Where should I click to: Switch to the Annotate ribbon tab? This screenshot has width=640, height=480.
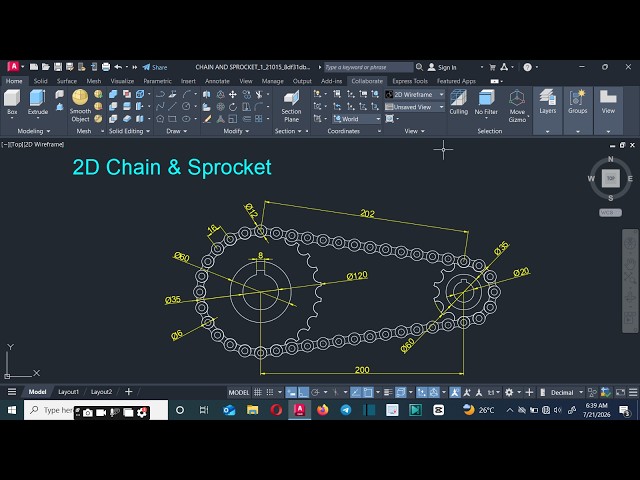click(x=217, y=81)
